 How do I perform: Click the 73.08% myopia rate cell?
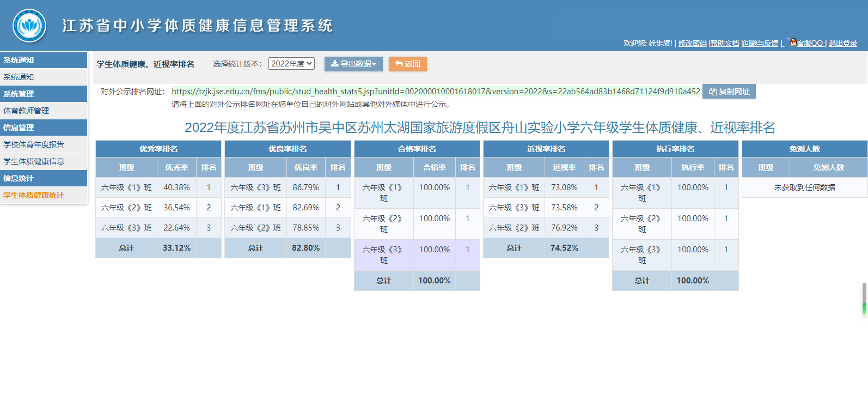pyautogui.click(x=564, y=187)
